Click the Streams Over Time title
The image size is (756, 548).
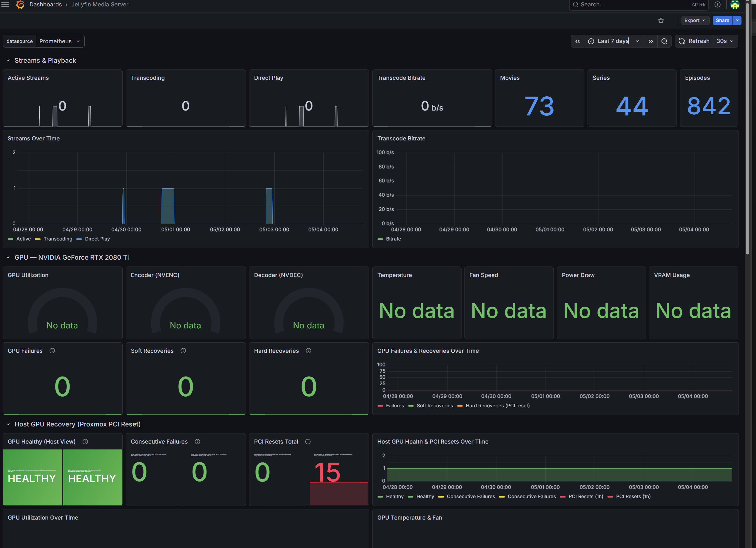click(34, 138)
